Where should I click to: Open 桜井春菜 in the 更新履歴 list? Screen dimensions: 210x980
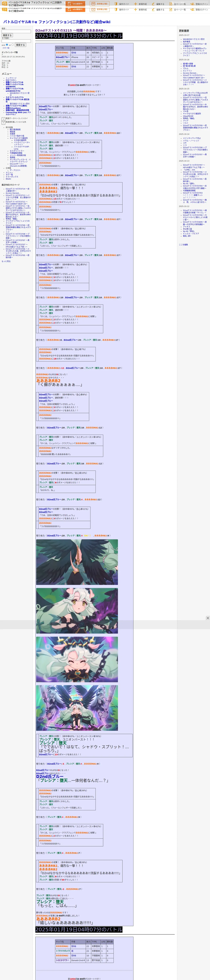[x=186, y=42]
